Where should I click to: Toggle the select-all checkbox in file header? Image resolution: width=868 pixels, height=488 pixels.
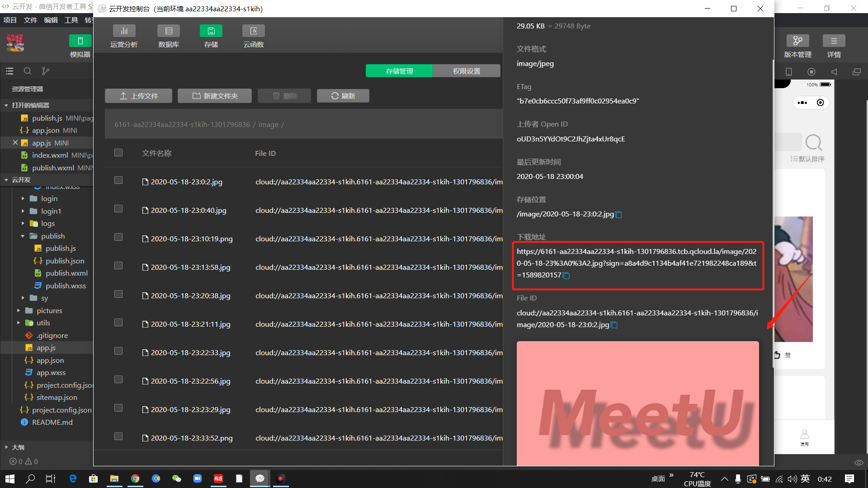click(x=118, y=153)
